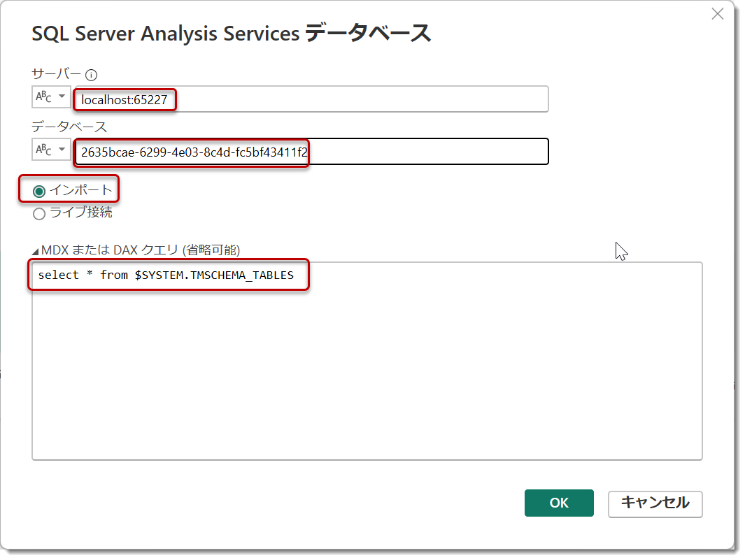Click the サーバー label text

[56, 74]
